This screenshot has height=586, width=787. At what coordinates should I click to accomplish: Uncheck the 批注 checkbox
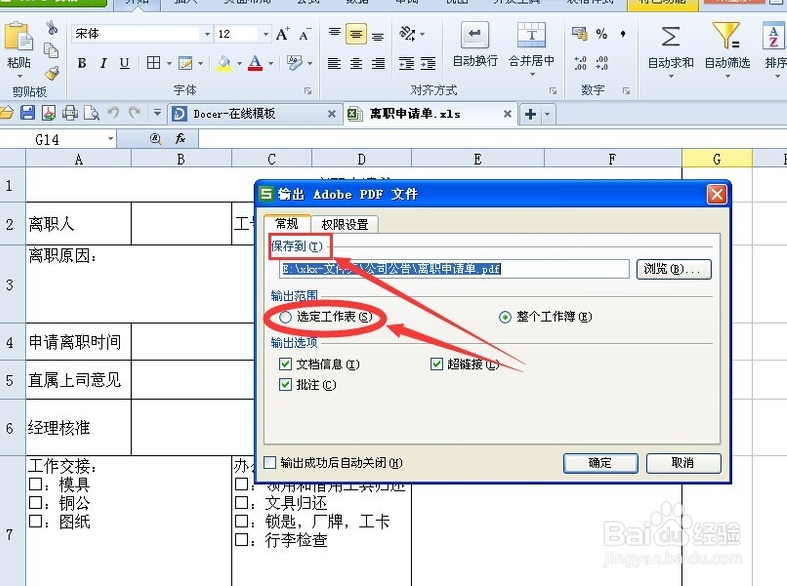[285, 385]
